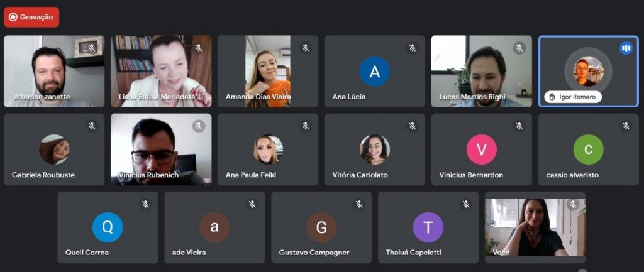Select Vinicius Bernardon's pink V avatar
Viewport: 644px width, 272px height.
481,150
